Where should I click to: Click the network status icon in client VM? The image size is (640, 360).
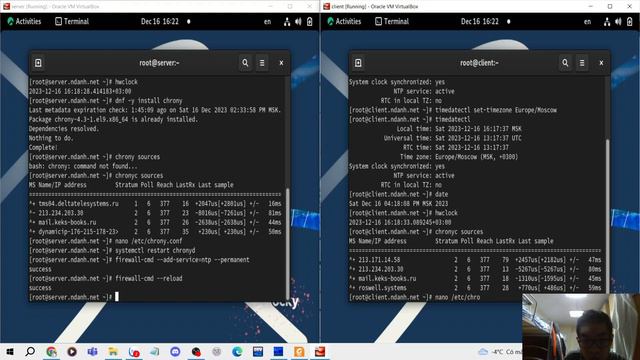click(x=607, y=22)
